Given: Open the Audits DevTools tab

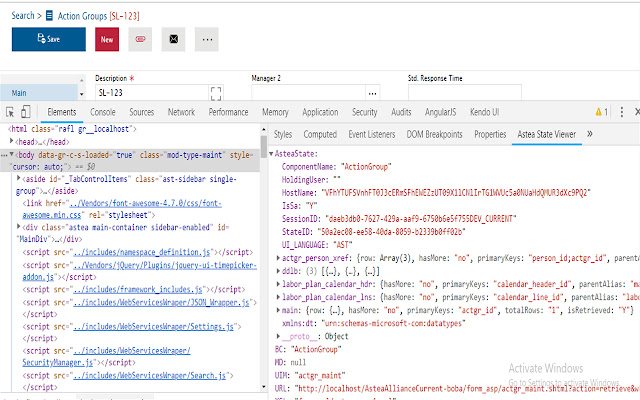Looking at the screenshot, I should 401,112.
